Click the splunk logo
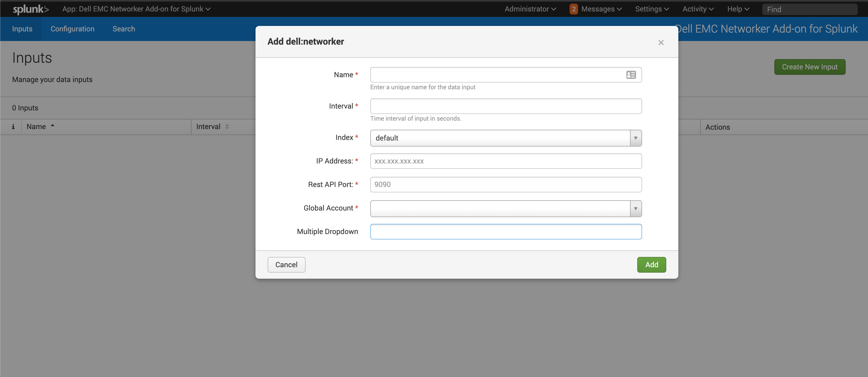Screen dimensions: 868x377 point(30,9)
